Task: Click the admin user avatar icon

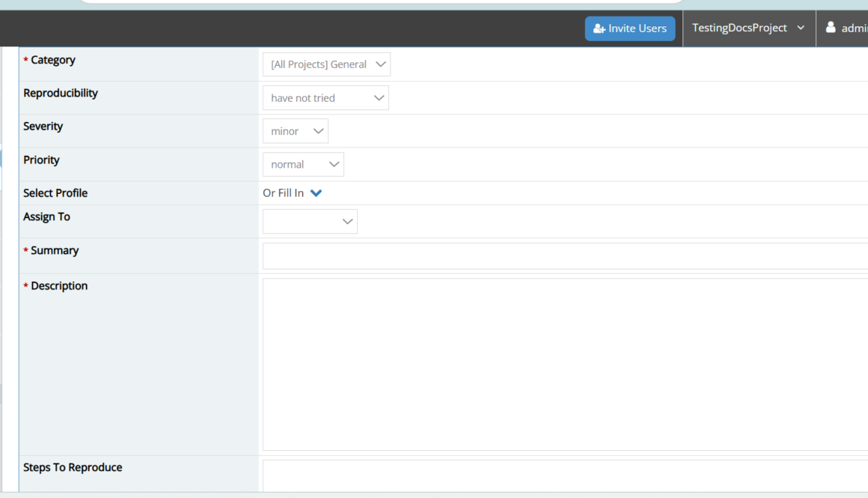Action: [x=831, y=28]
